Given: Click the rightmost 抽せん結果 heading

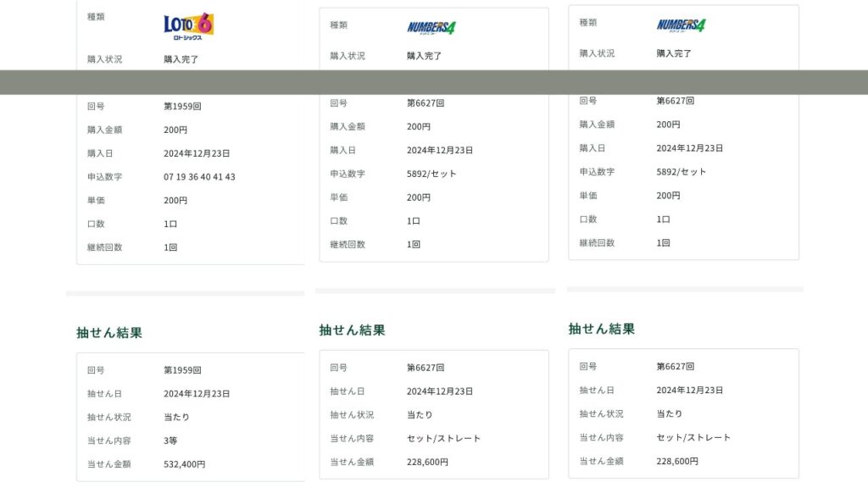Looking at the screenshot, I should (x=601, y=329).
